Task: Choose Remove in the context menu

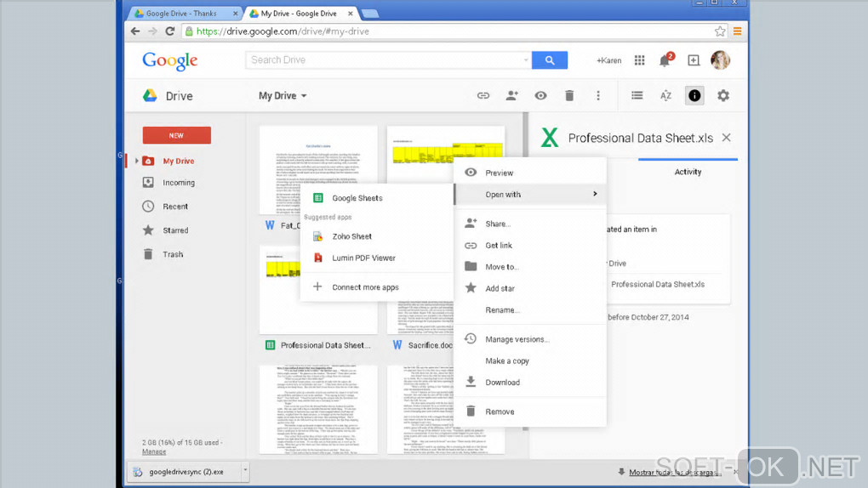Action: click(530, 411)
